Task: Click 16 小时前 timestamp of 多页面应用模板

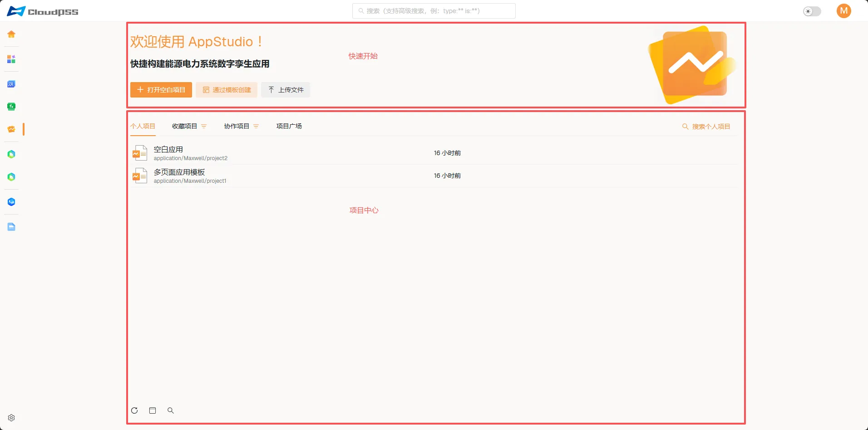Action: click(447, 176)
